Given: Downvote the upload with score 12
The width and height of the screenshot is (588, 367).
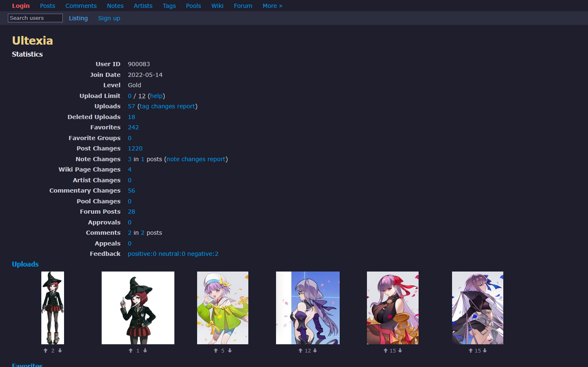Looking at the screenshot, I should (x=315, y=350).
